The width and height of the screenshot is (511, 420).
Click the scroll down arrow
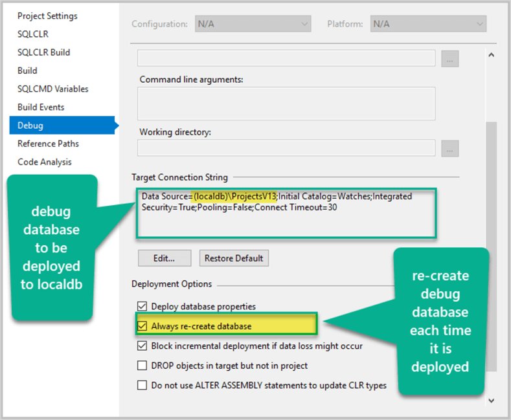(491, 401)
